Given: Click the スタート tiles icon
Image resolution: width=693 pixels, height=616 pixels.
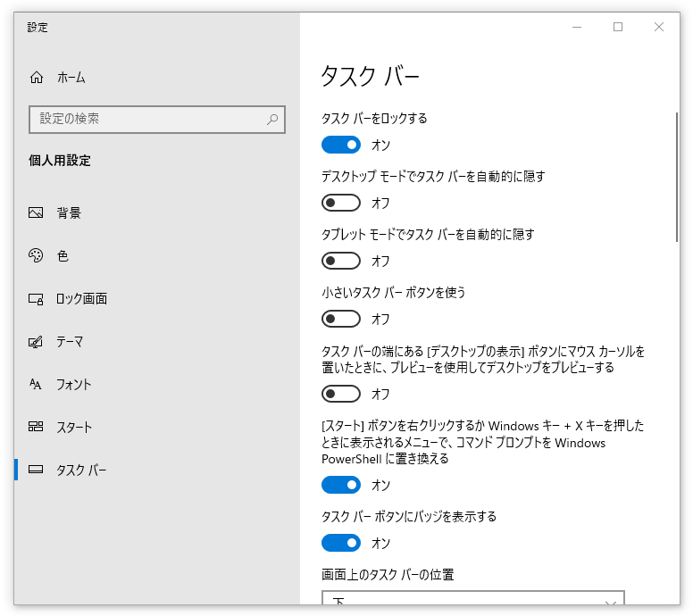Looking at the screenshot, I should pyautogui.click(x=36, y=427).
